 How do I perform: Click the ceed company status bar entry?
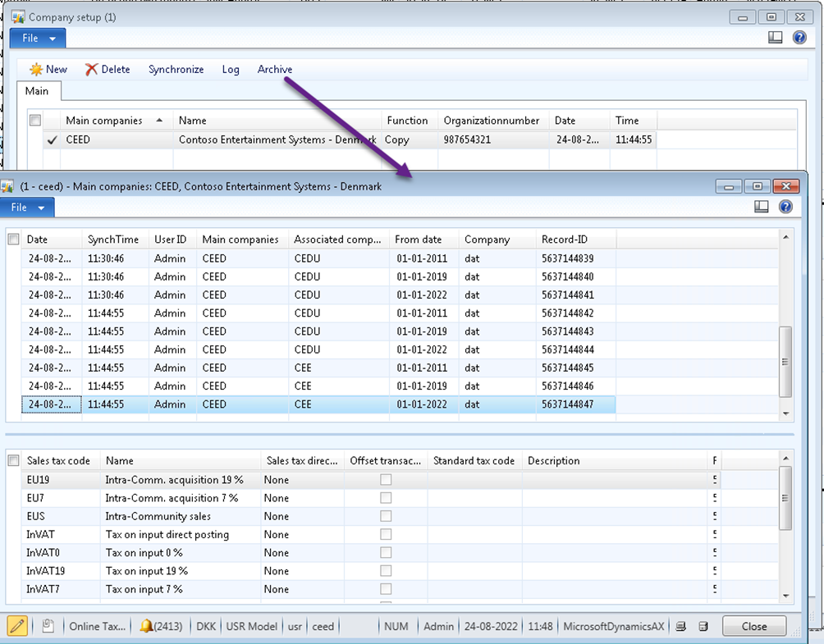(323, 626)
